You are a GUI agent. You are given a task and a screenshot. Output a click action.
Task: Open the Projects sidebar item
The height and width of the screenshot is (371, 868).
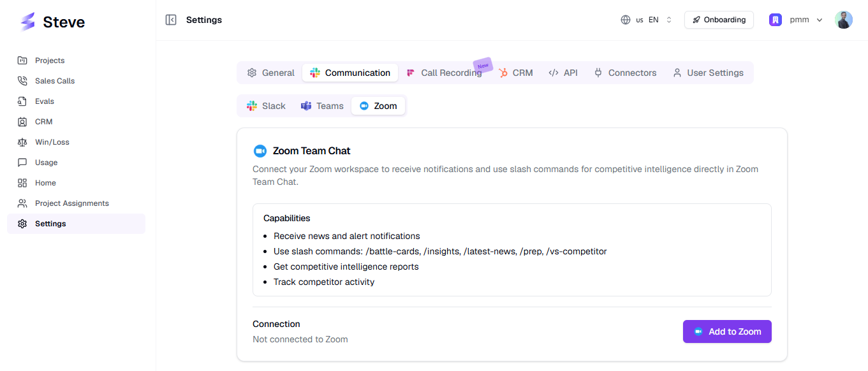coord(76,61)
